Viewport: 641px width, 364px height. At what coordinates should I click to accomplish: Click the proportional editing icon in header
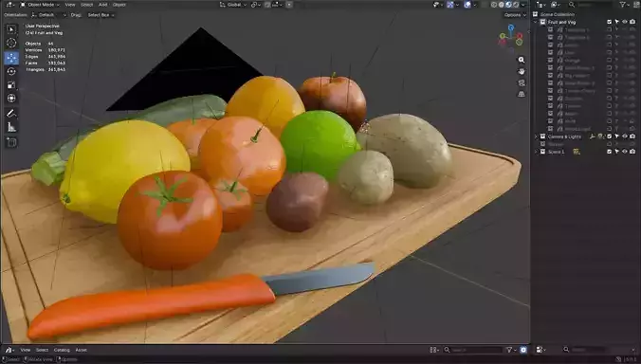[289, 5]
